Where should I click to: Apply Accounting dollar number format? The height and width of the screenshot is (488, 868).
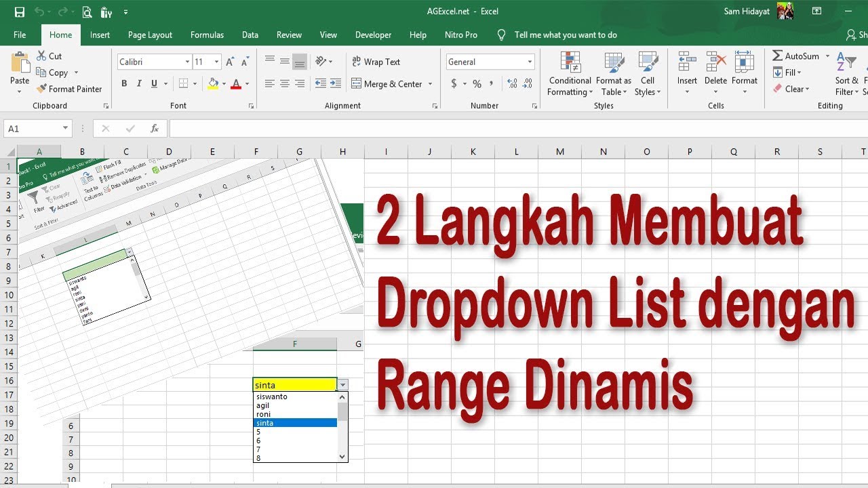point(454,84)
